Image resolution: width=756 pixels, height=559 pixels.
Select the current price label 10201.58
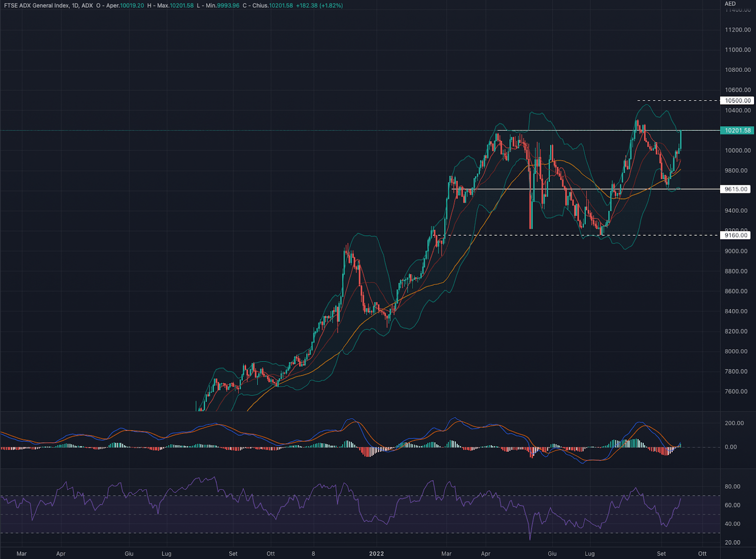(737, 130)
